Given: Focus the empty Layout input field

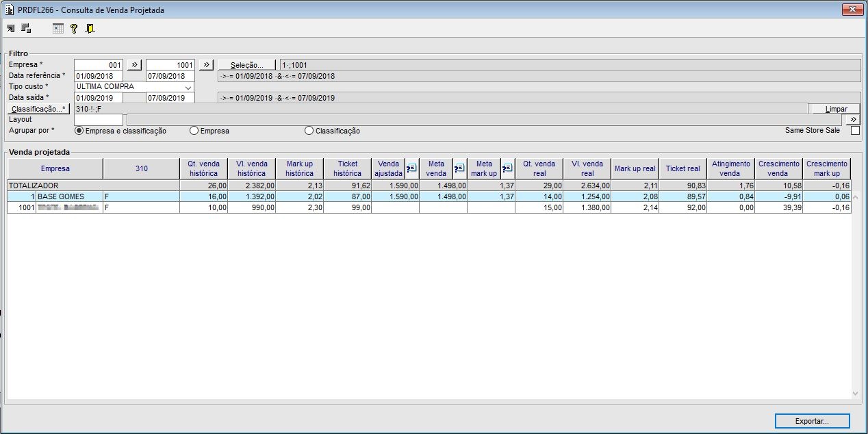Looking at the screenshot, I should click(x=99, y=120).
